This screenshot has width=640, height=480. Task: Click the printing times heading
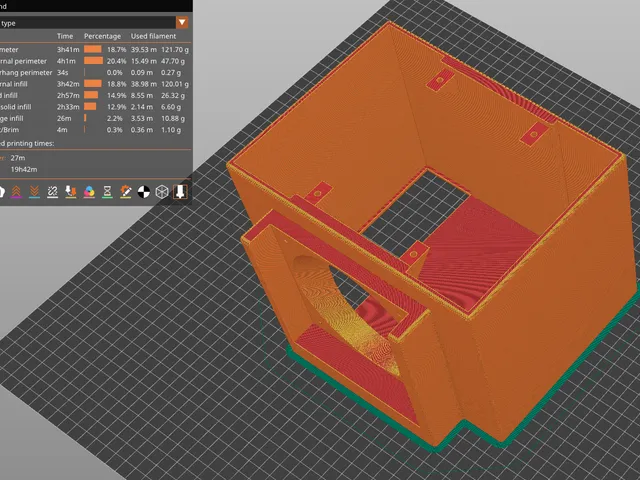coord(27,143)
